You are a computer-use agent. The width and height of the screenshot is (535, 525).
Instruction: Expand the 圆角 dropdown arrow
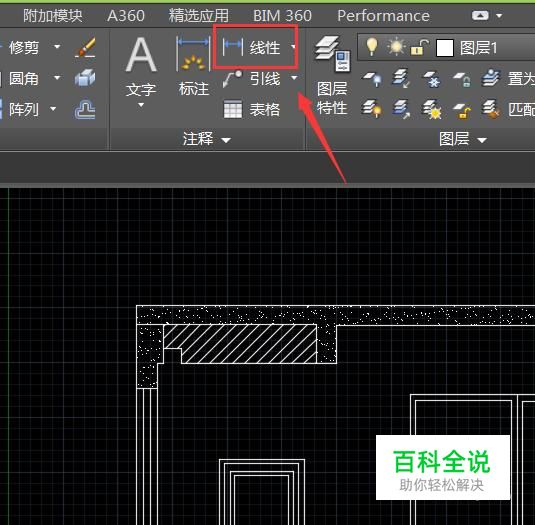tap(57, 78)
